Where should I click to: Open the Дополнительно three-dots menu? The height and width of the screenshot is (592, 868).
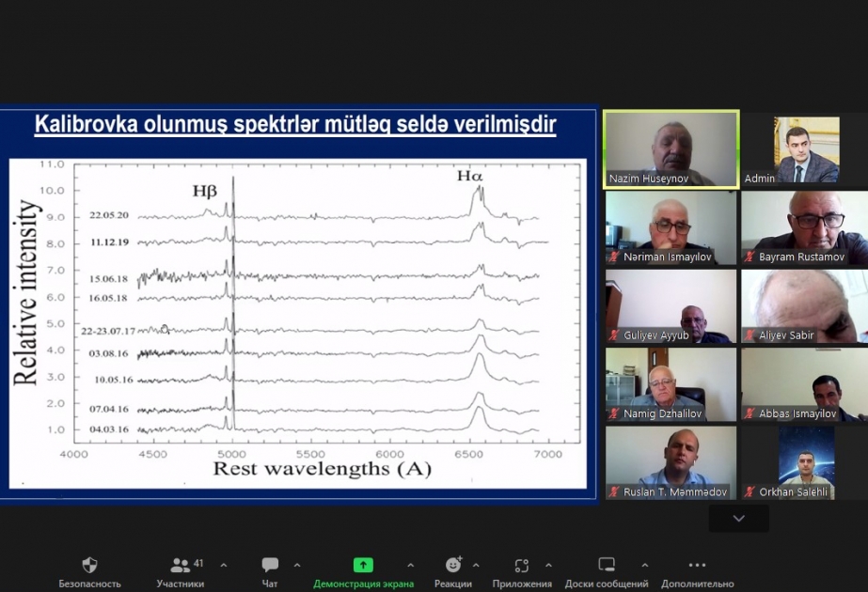[x=697, y=565]
